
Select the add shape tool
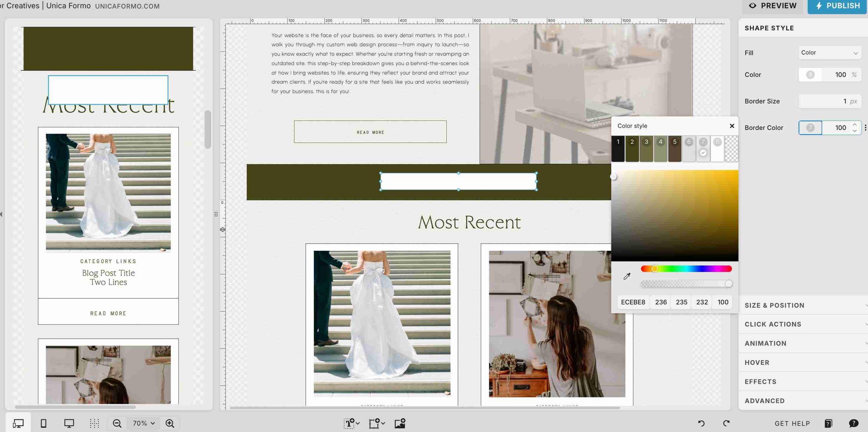[x=374, y=423]
